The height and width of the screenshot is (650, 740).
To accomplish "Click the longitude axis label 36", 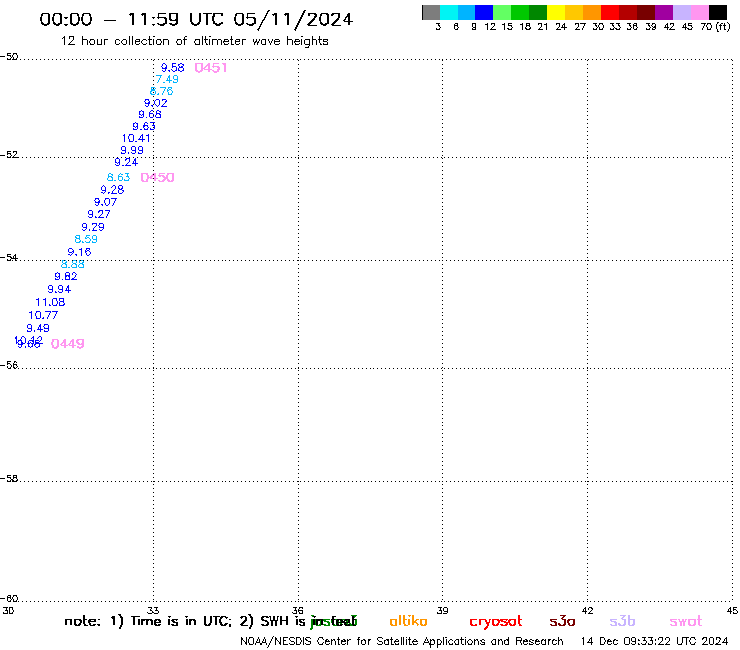I will click(x=298, y=610).
